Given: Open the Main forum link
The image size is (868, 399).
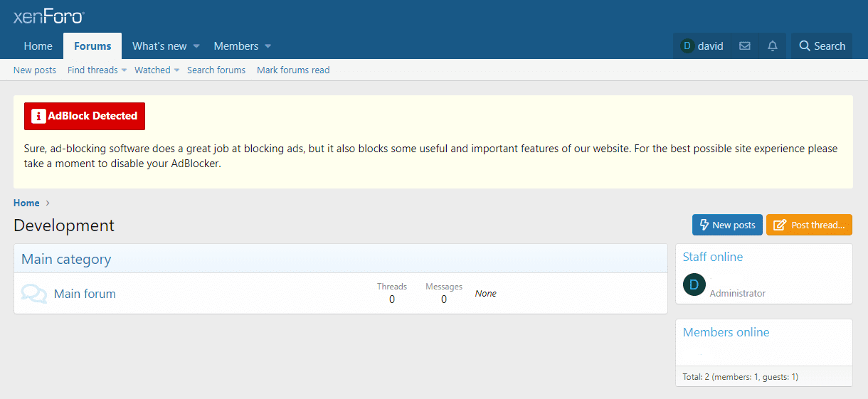Looking at the screenshot, I should [x=85, y=294].
